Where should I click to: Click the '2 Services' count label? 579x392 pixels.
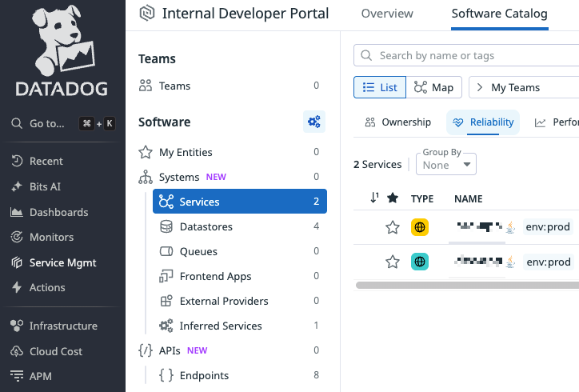(377, 165)
